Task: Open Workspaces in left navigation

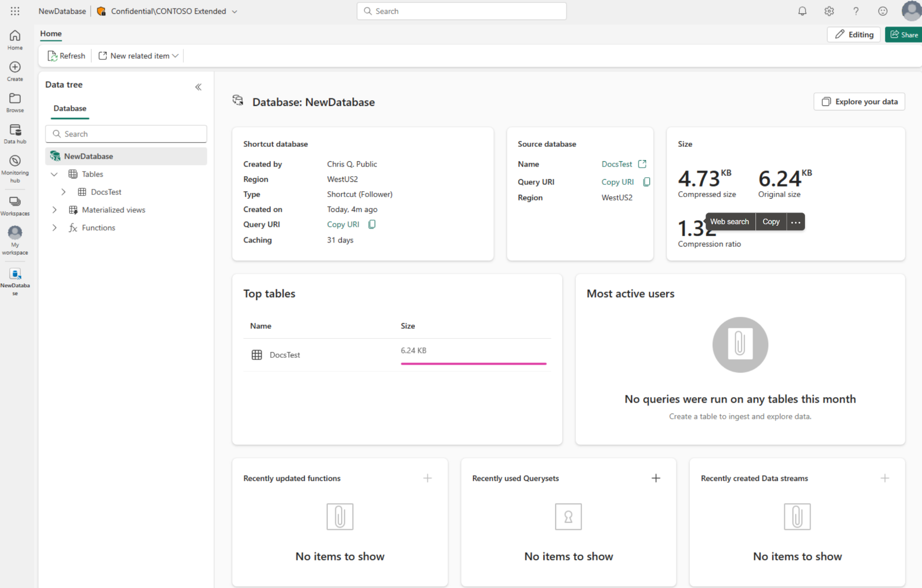Action: point(15,206)
